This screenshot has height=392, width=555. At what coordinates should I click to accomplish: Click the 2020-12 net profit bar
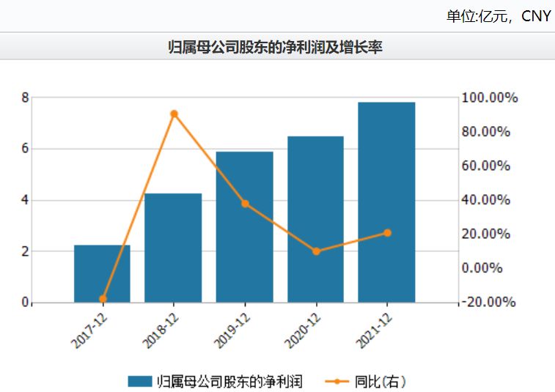(x=315, y=219)
